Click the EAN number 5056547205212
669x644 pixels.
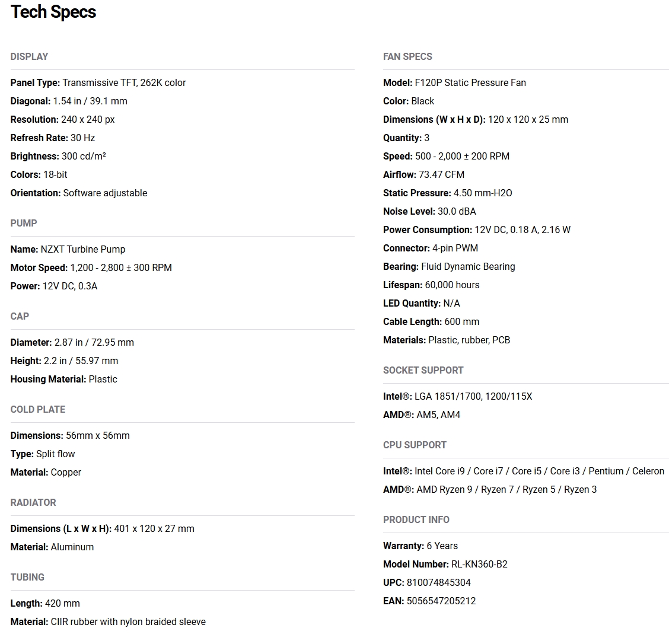click(x=441, y=601)
